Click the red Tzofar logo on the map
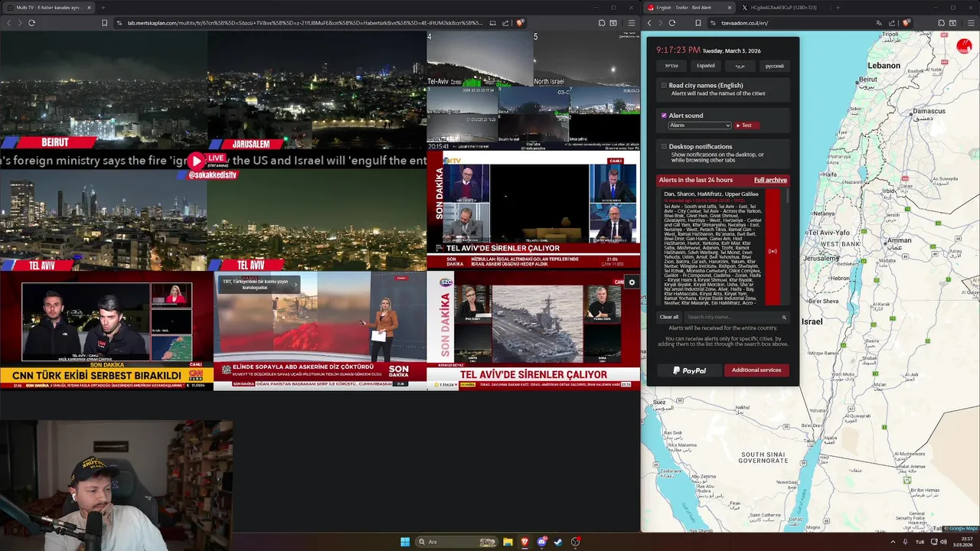This screenshot has width=980, height=551. [964, 46]
